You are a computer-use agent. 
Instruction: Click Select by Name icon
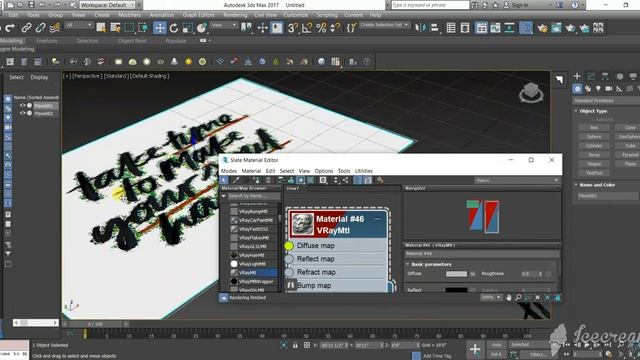coord(116,28)
